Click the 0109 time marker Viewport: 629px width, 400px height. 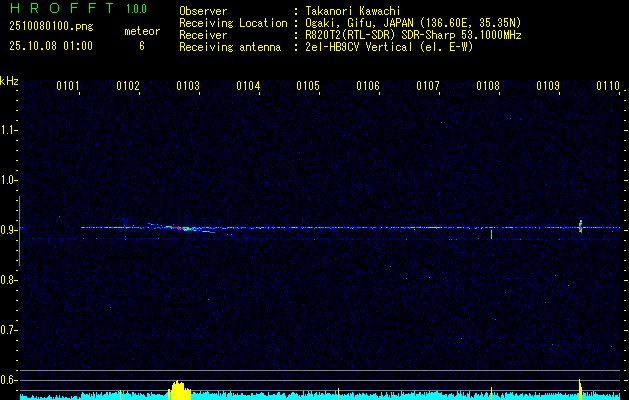click(x=548, y=86)
